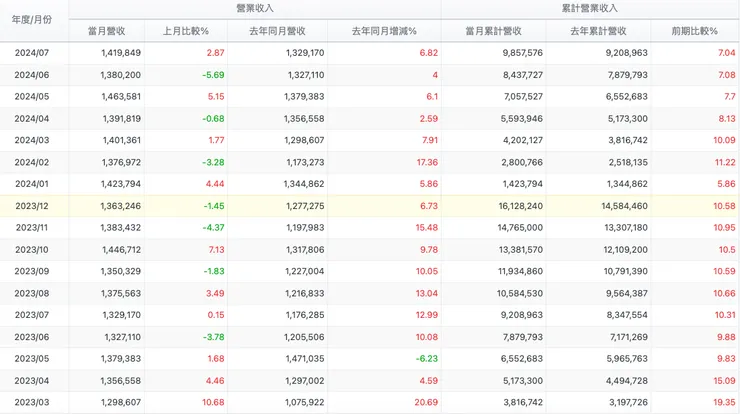This screenshot has width=740, height=414.
Task: Select the 2023/03 row label
Action: click(x=32, y=403)
